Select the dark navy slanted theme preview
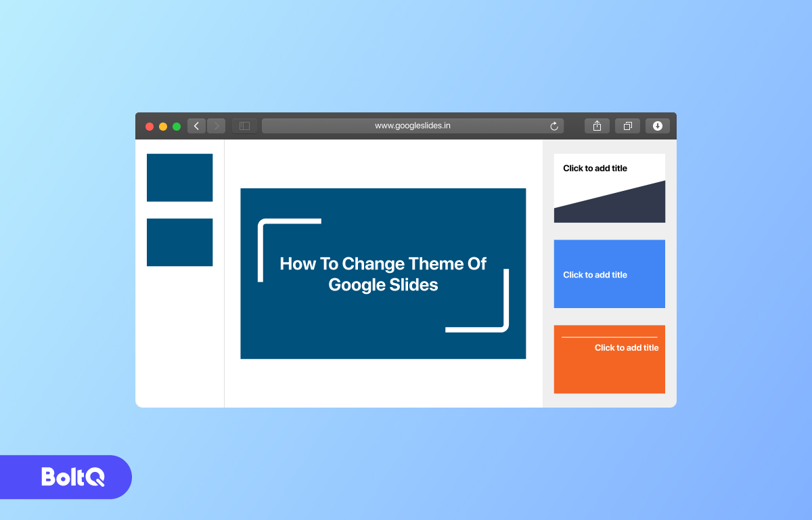Screen dimensions: 812x520 coord(609,188)
